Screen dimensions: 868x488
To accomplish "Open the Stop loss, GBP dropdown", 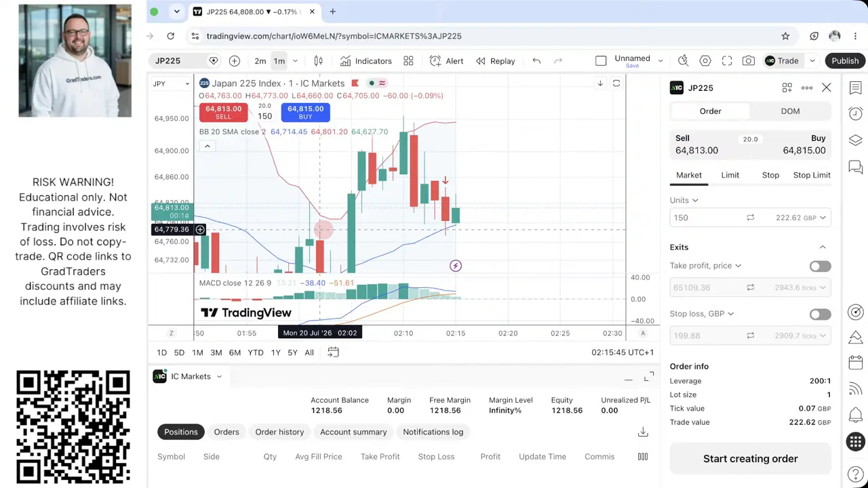I will (x=702, y=314).
